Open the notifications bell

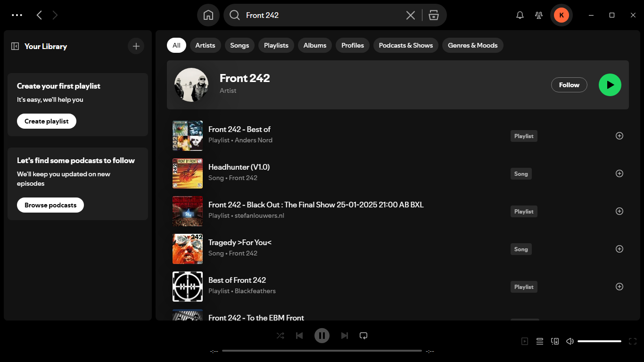(x=520, y=15)
